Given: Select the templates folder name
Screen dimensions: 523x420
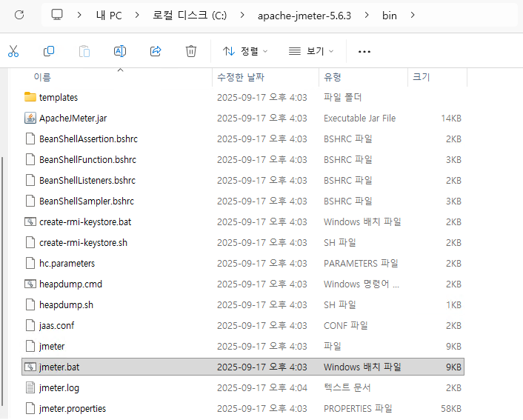Looking at the screenshot, I should pos(59,98).
